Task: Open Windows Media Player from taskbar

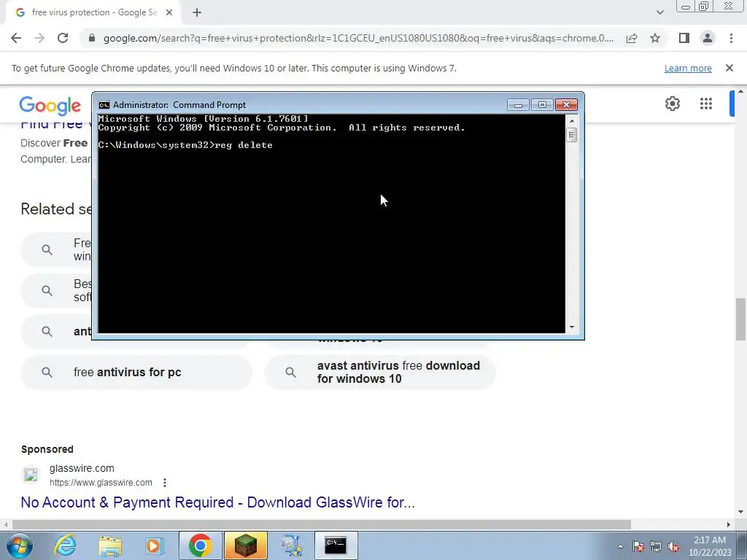Action: 155,545
